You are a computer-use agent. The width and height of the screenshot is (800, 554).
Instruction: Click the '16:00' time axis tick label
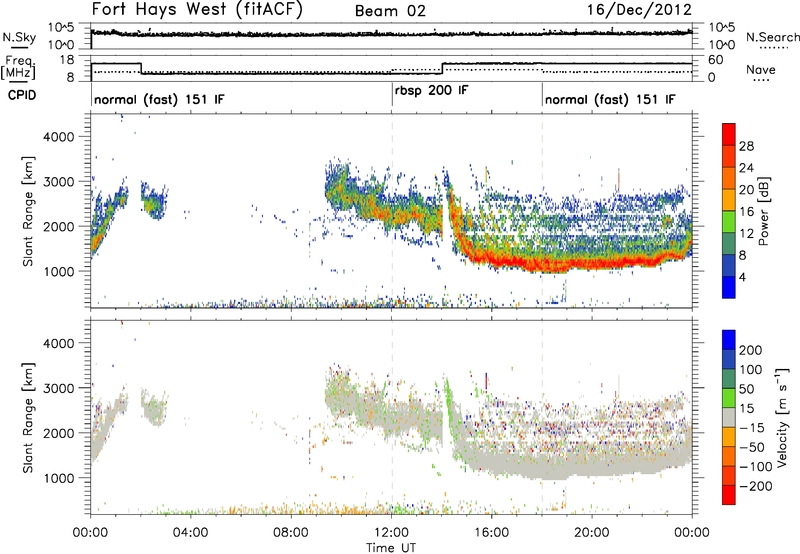491,533
